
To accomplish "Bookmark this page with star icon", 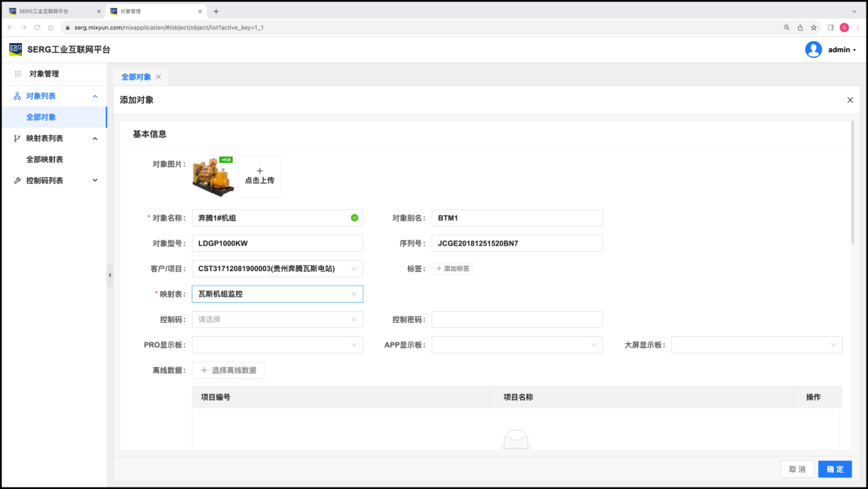I will 814,27.
